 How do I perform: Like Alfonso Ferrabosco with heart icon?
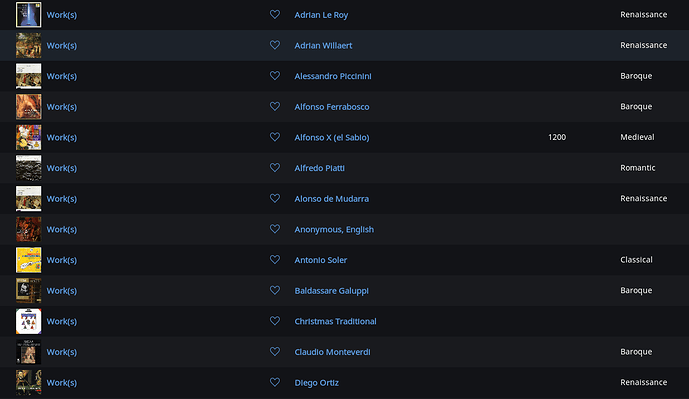click(275, 106)
